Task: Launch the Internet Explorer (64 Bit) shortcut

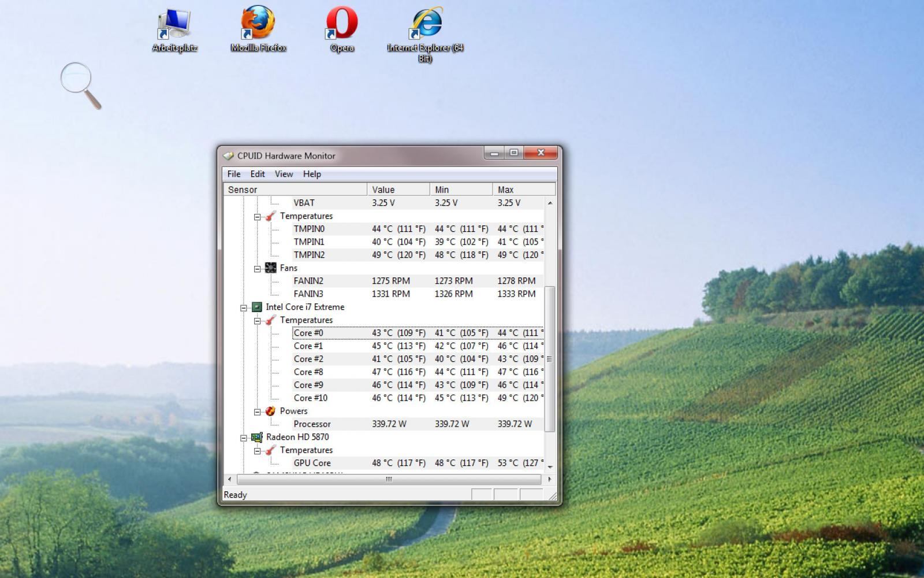Action: pos(426,34)
